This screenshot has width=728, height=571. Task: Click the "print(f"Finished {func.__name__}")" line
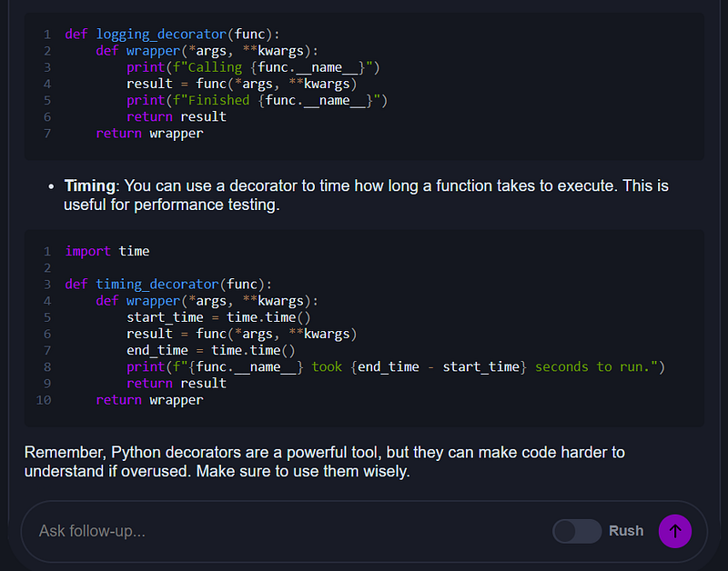[257, 101]
